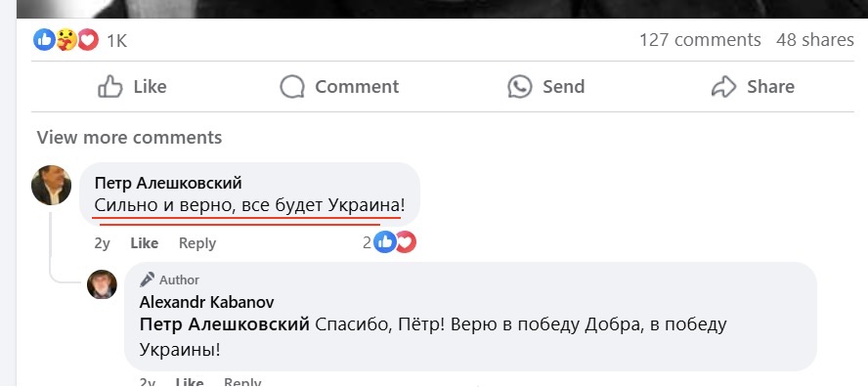Expand View more comments
The width and height of the screenshot is (868, 387).
[130, 137]
